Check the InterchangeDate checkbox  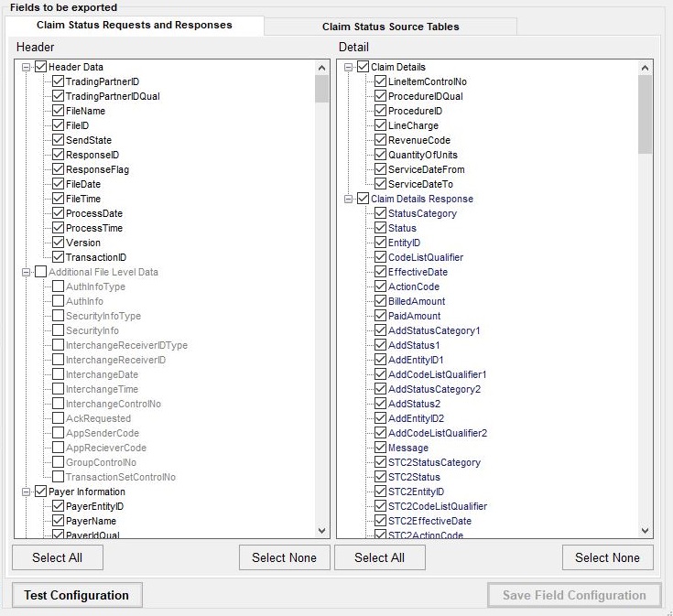(58, 374)
